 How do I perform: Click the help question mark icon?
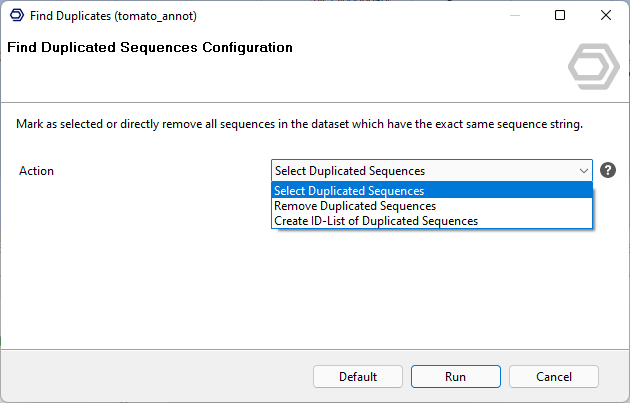pyautogui.click(x=607, y=171)
